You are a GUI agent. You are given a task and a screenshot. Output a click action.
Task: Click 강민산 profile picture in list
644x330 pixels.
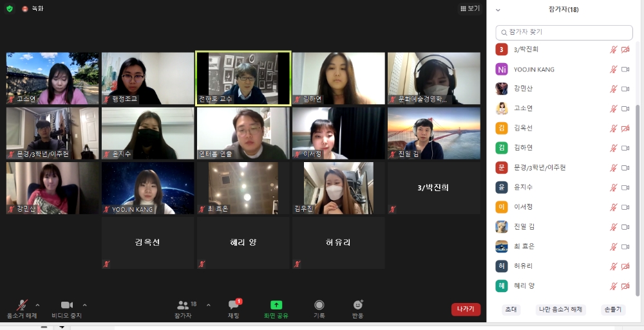pyautogui.click(x=502, y=89)
